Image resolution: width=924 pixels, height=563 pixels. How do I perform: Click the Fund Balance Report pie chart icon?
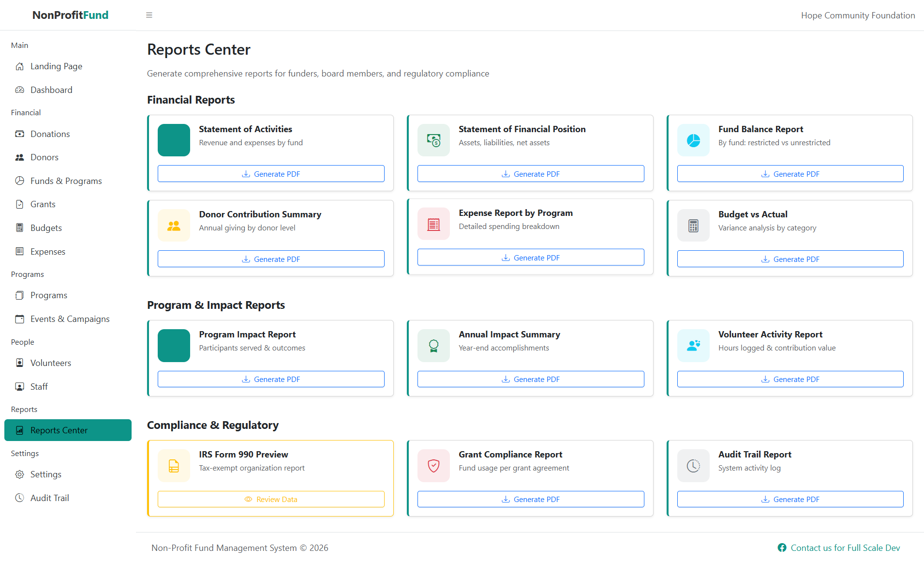pyautogui.click(x=693, y=140)
